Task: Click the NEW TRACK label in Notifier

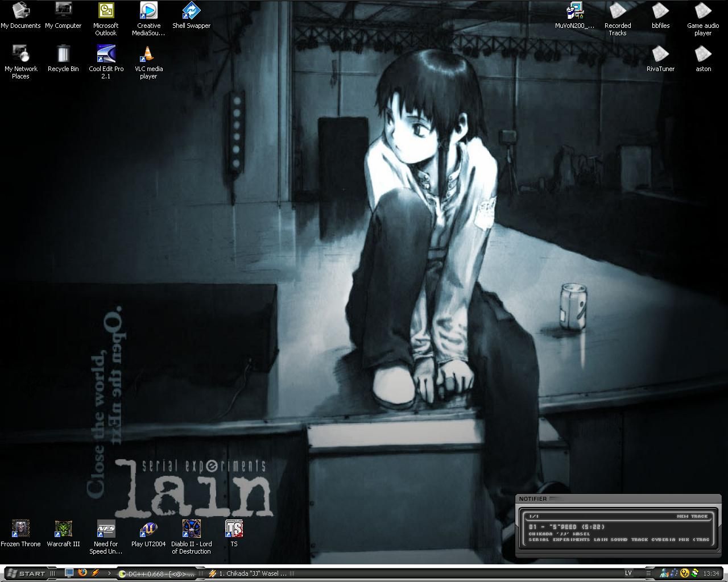Action: click(x=692, y=516)
